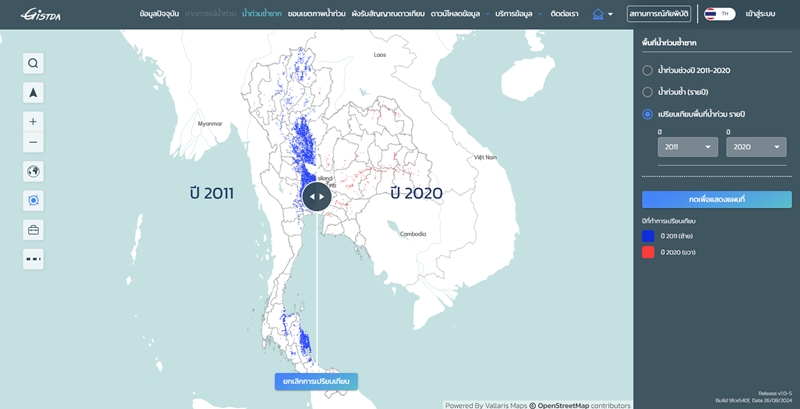Open คาดการณ์น้ำท่วม menu item
The width and height of the screenshot is (800, 409).
211,14
